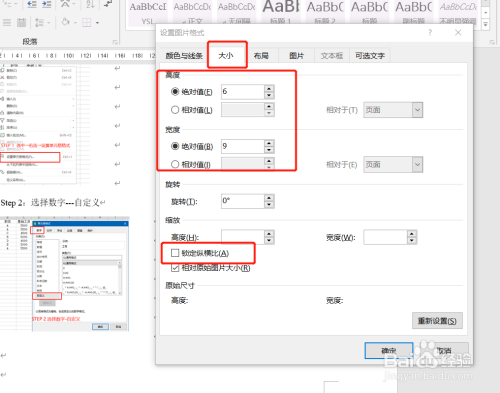Increase the 缩放 高度(H) stepper up

(269, 234)
